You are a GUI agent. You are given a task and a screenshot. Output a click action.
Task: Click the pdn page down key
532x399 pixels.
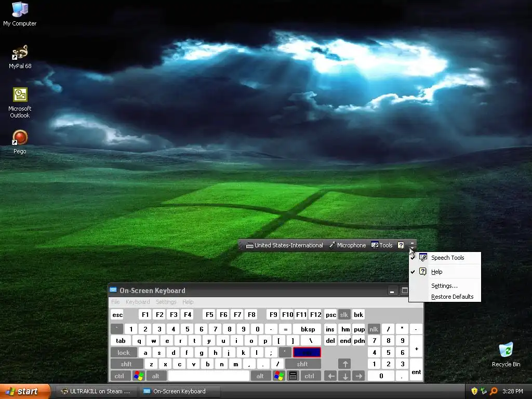tap(359, 341)
